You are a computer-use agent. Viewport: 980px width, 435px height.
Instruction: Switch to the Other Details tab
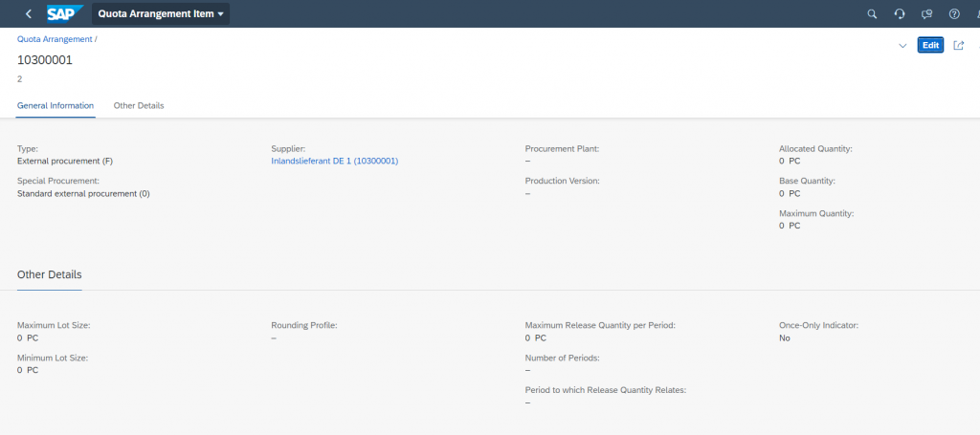click(139, 105)
